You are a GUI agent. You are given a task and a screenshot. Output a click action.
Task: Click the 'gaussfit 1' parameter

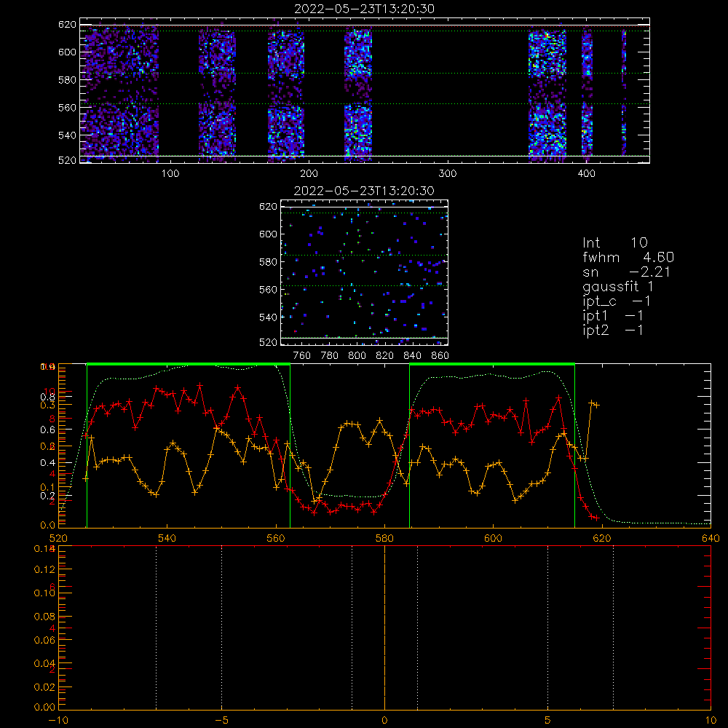(618, 287)
